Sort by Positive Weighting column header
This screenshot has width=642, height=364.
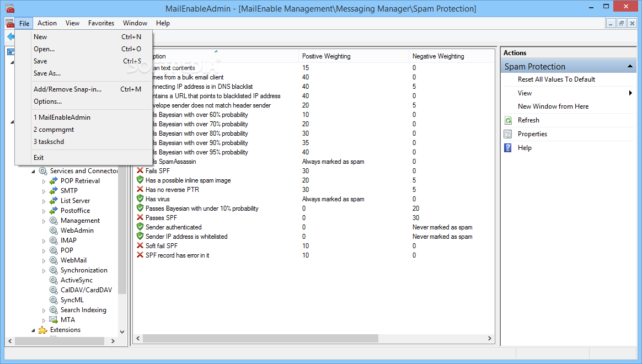pos(354,56)
